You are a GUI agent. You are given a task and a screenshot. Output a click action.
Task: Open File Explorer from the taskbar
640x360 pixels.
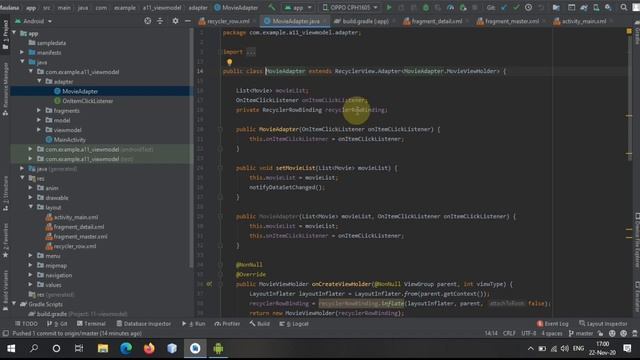[x=103, y=348]
